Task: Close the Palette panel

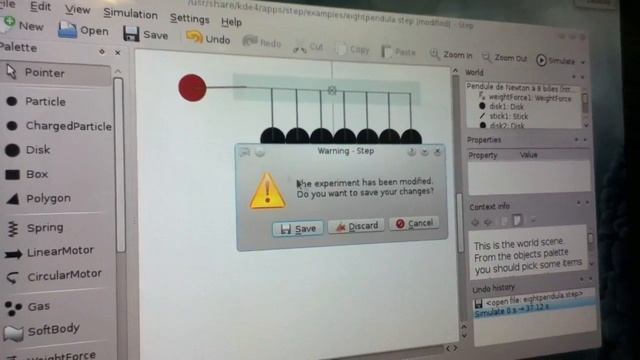Action: tap(118, 53)
